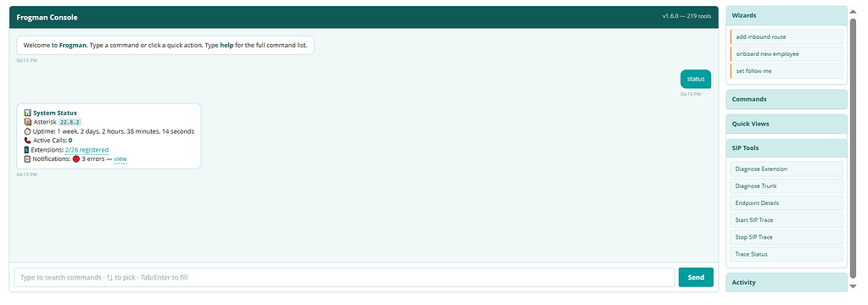868x305 pixels.
Task: Collapse the SIP Tools section
Action: [x=786, y=148]
